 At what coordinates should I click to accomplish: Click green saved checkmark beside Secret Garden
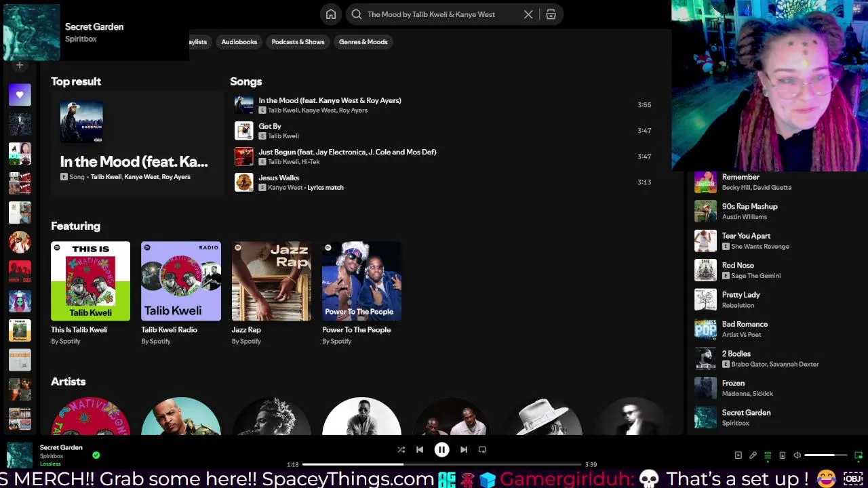tap(96, 455)
